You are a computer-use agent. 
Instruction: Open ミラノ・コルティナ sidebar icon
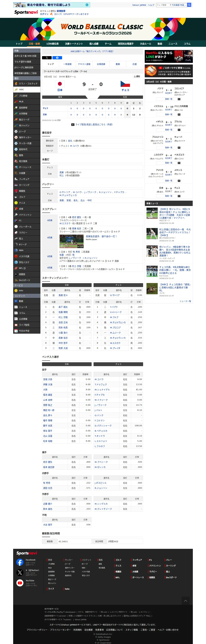(16, 83)
